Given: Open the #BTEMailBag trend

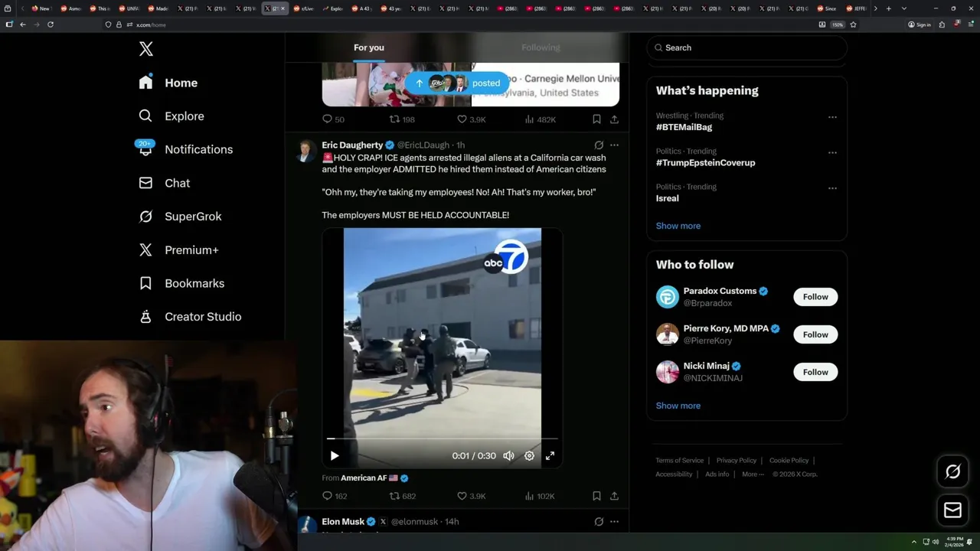Looking at the screenshot, I should [684, 127].
